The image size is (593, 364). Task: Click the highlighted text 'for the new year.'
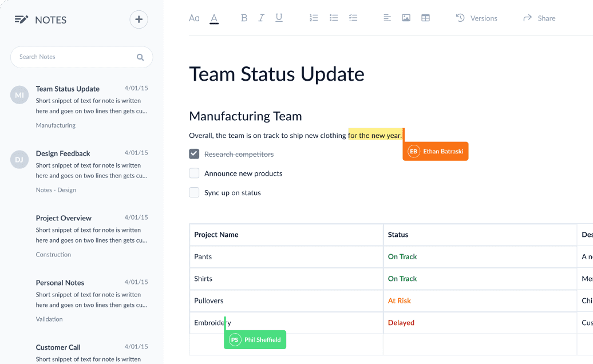[375, 135]
